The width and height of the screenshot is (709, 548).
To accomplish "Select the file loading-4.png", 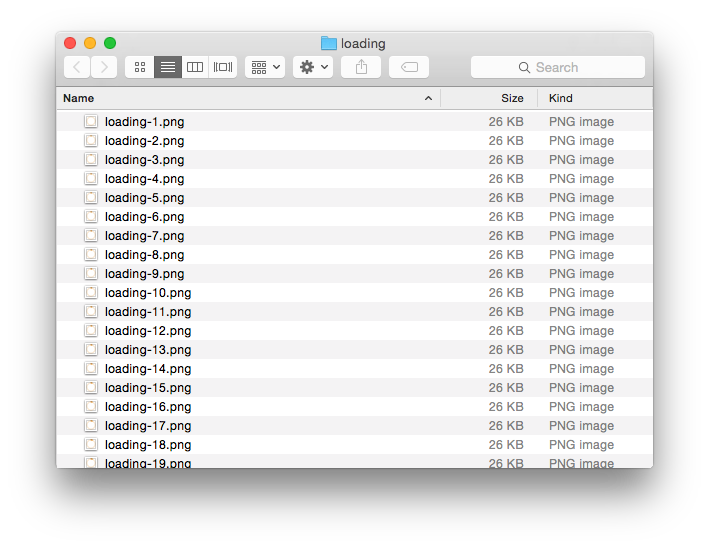I will click(x=354, y=179).
